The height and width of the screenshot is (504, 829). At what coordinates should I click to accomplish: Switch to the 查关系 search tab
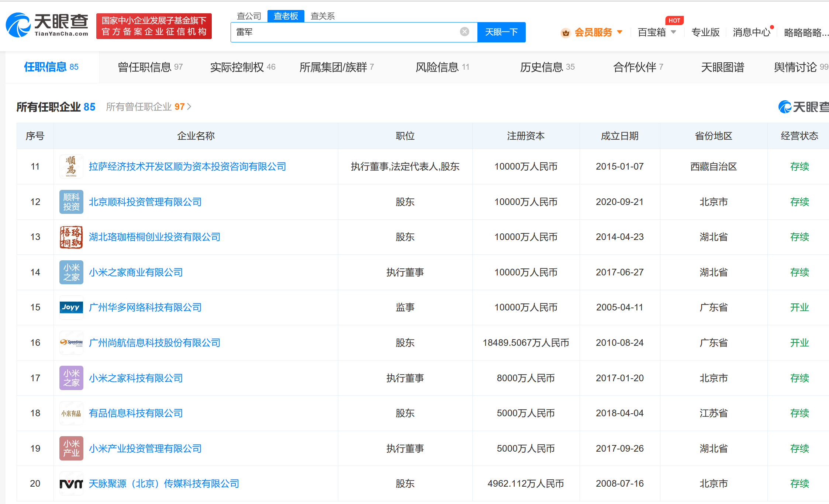pyautogui.click(x=322, y=16)
